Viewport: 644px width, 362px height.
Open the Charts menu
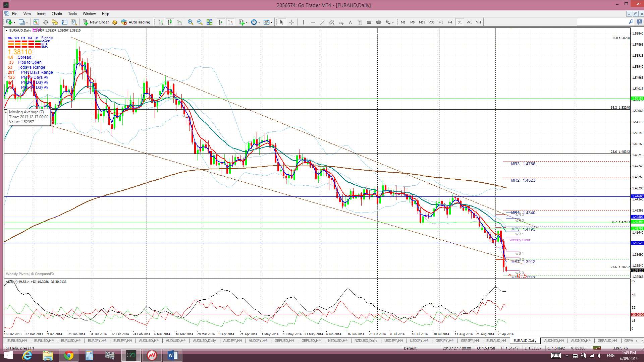[56, 14]
